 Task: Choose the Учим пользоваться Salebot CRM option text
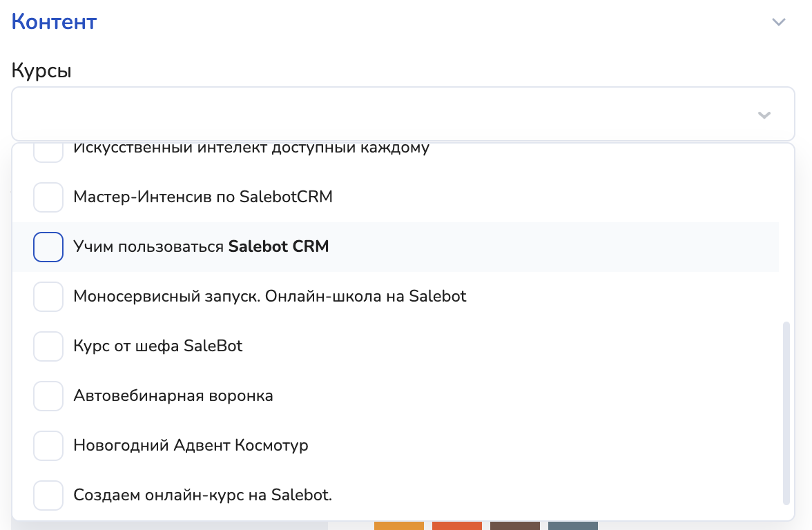tap(201, 246)
